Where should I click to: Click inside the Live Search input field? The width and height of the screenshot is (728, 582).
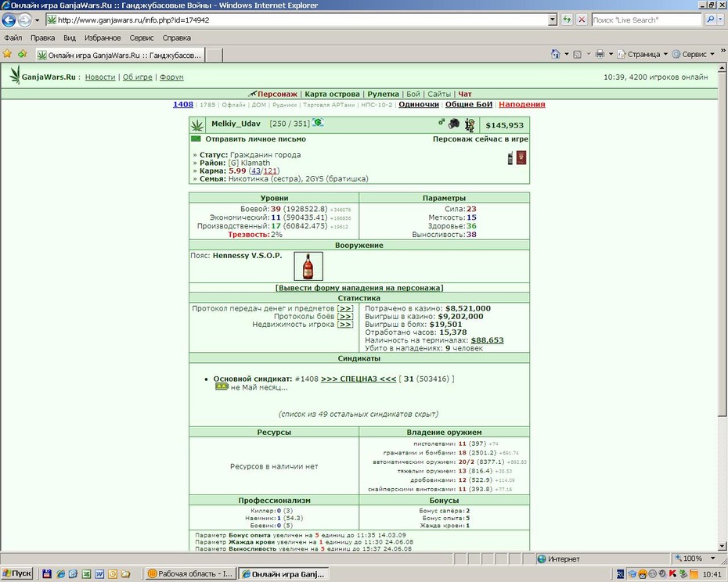point(647,20)
